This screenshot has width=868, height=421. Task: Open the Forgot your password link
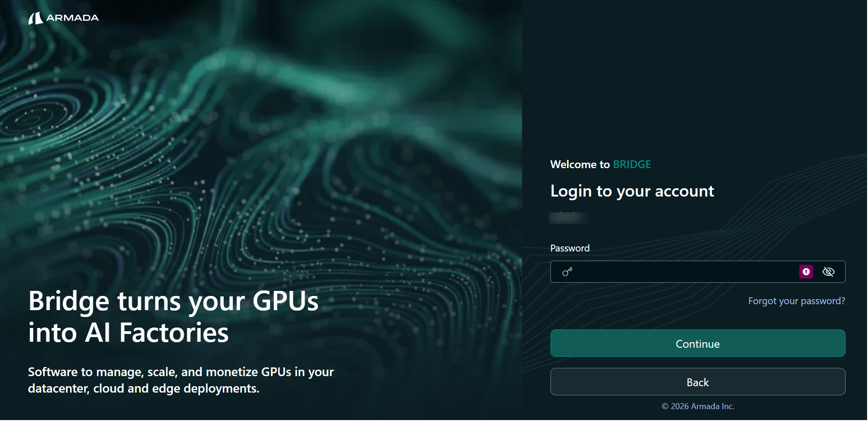pyautogui.click(x=797, y=301)
